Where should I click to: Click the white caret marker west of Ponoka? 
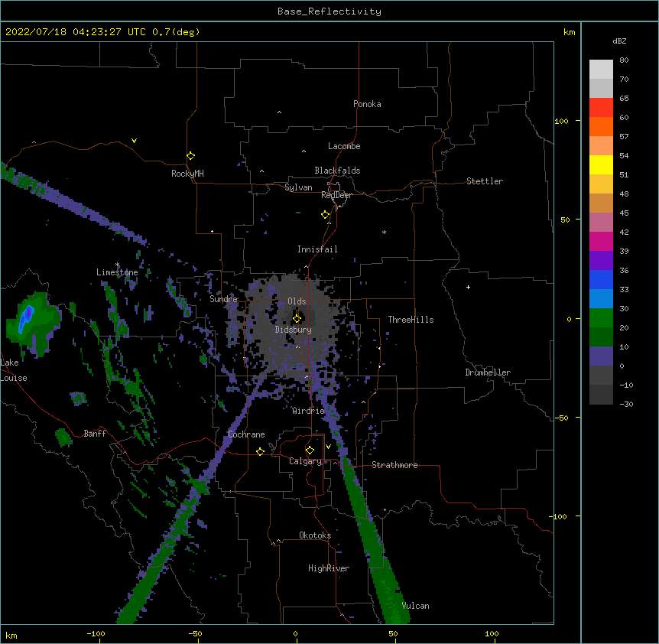(x=280, y=112)
